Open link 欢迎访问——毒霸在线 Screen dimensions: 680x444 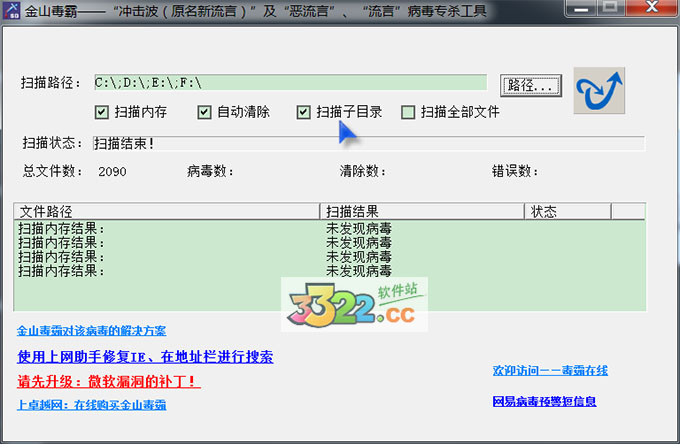[x=550, y=370]
